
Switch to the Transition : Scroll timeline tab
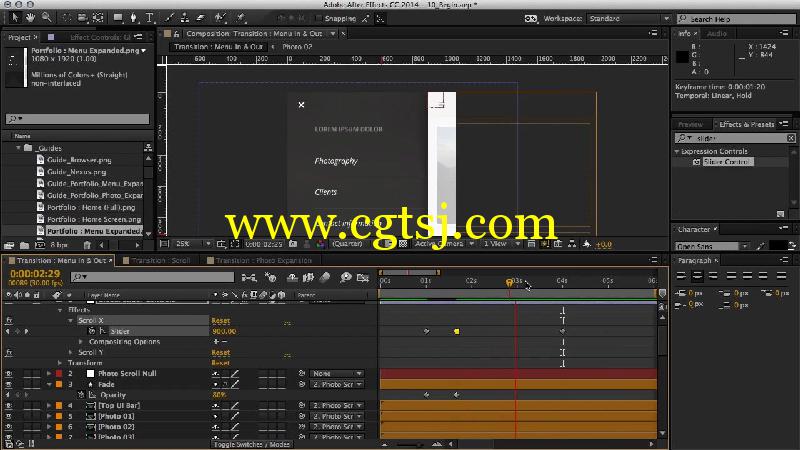pos(161,260)
